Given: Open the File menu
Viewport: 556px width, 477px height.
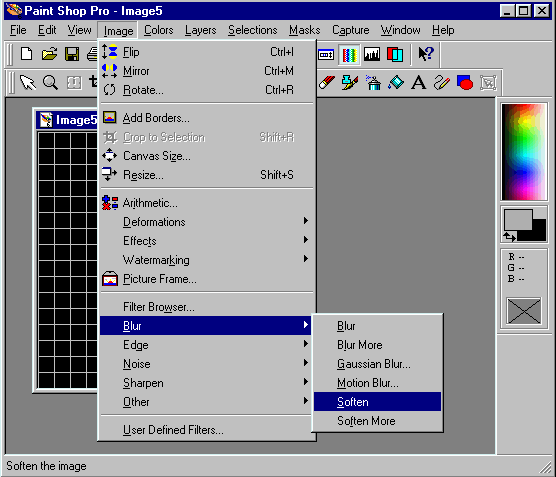Looking at the screenshot, I should tap(18, 30).
